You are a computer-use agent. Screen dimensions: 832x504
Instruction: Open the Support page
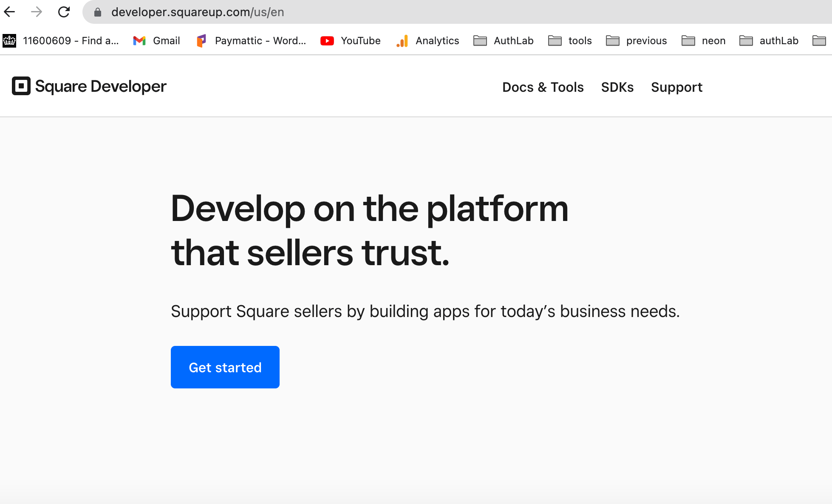point(676,87)
